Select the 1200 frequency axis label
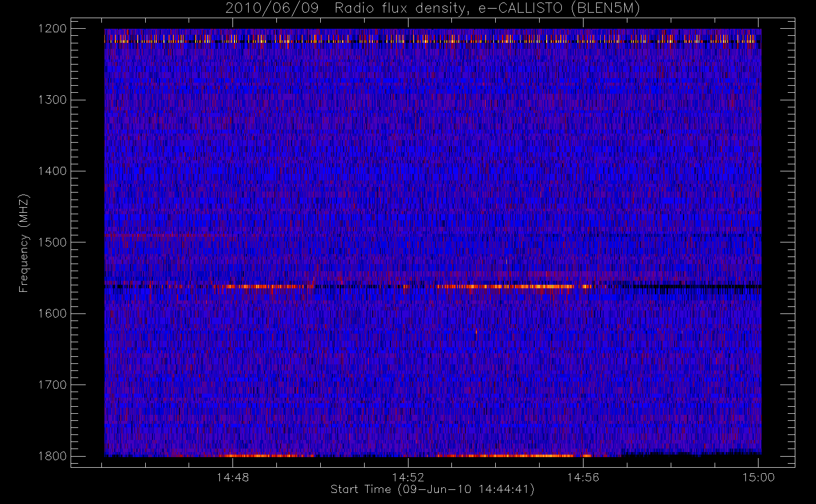The width and height of the screenshot is (816, 504). point(52,29)
